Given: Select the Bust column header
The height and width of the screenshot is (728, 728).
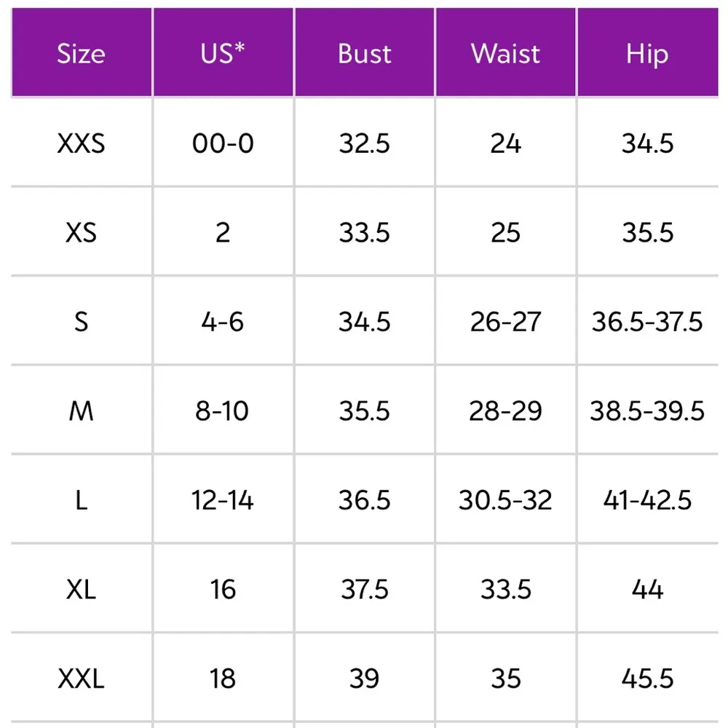Looking at the screenshot, I should click(x=364, y=54).
